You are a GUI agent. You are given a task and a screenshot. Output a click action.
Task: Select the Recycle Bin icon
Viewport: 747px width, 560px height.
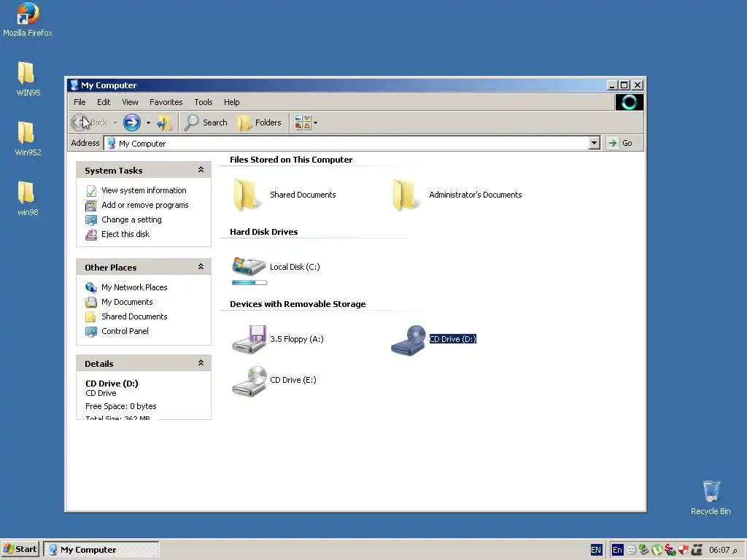click(x=711, y=497)
